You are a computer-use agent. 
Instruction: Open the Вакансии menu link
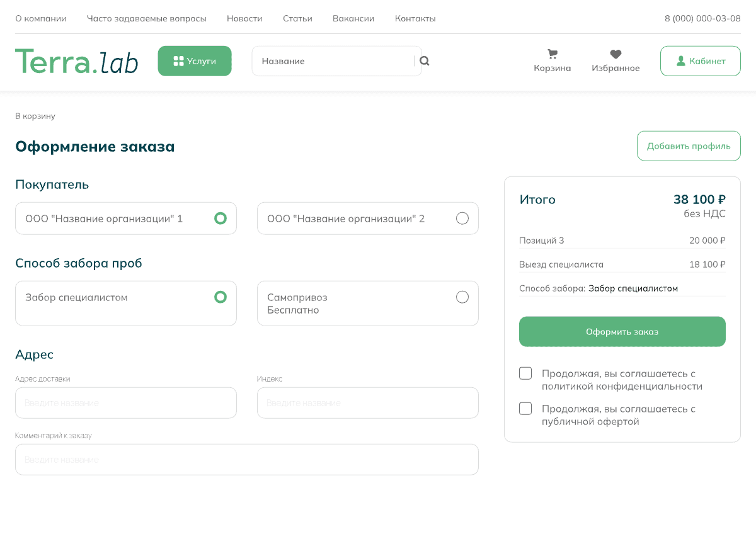click(x=353, y=18)
